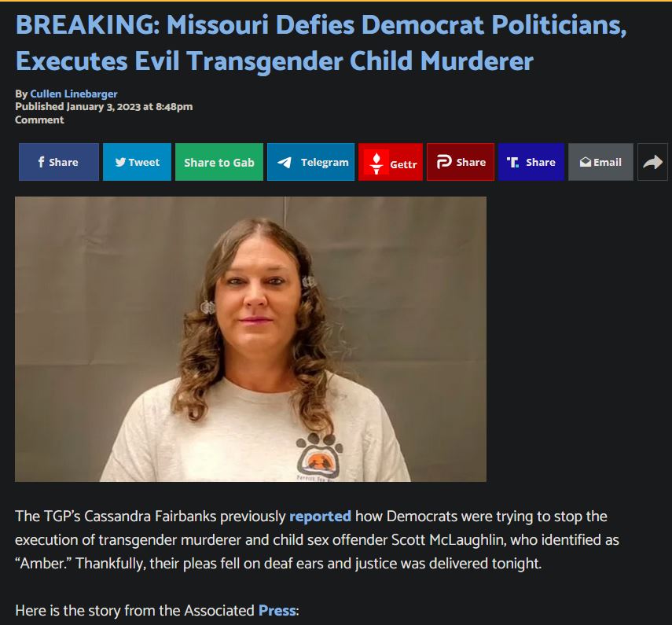Screen dimensions: 672x625
Task: Click the Truth Social T icon
Action: [512, 162]
